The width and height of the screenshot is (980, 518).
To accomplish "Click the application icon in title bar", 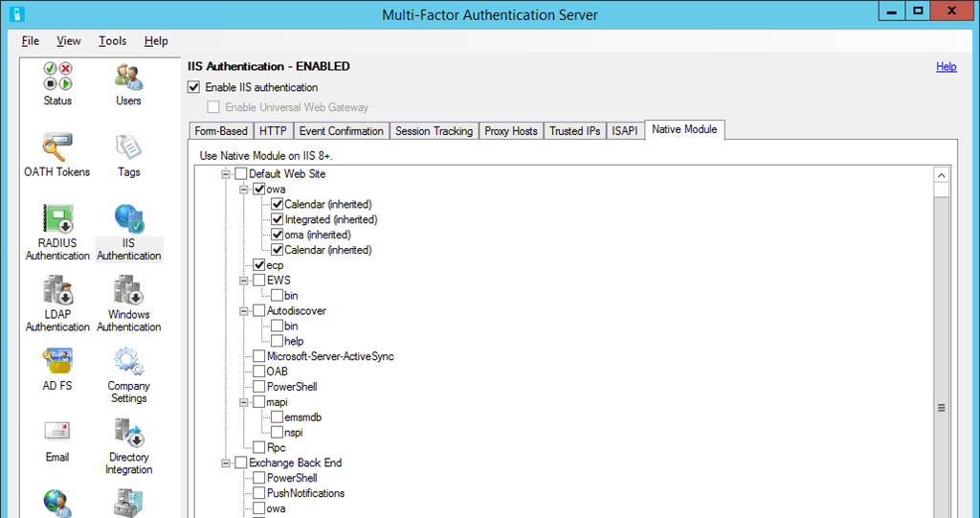I will click(17, 13).
